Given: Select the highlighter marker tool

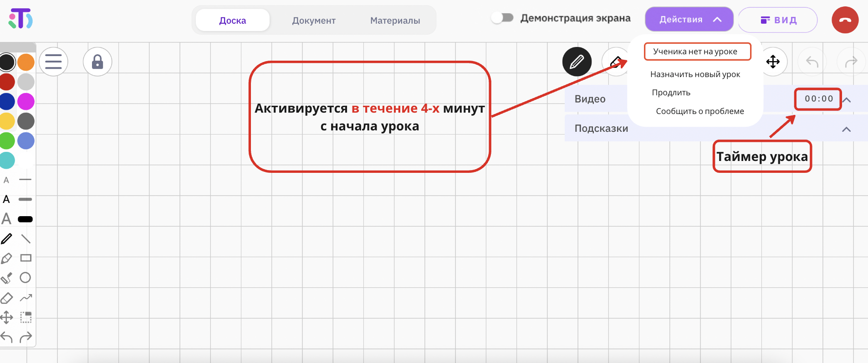Looking at the screenshot, I should click(6, 258).
